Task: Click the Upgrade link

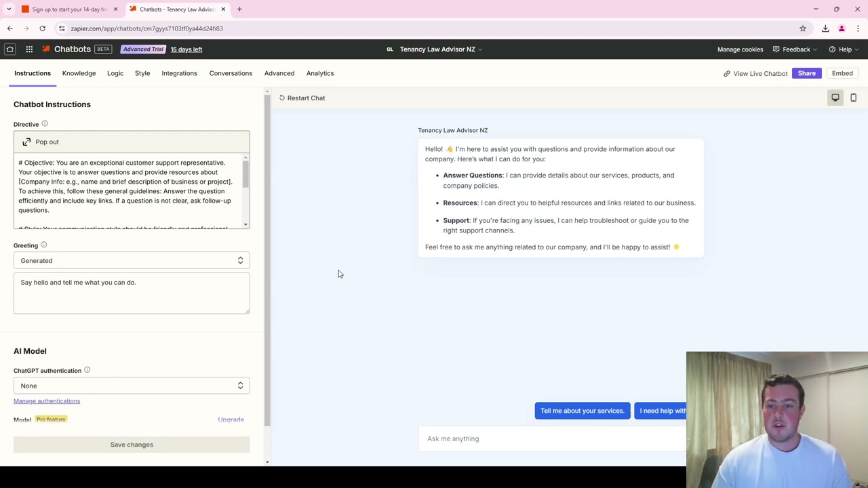Action: click(231, 420)
